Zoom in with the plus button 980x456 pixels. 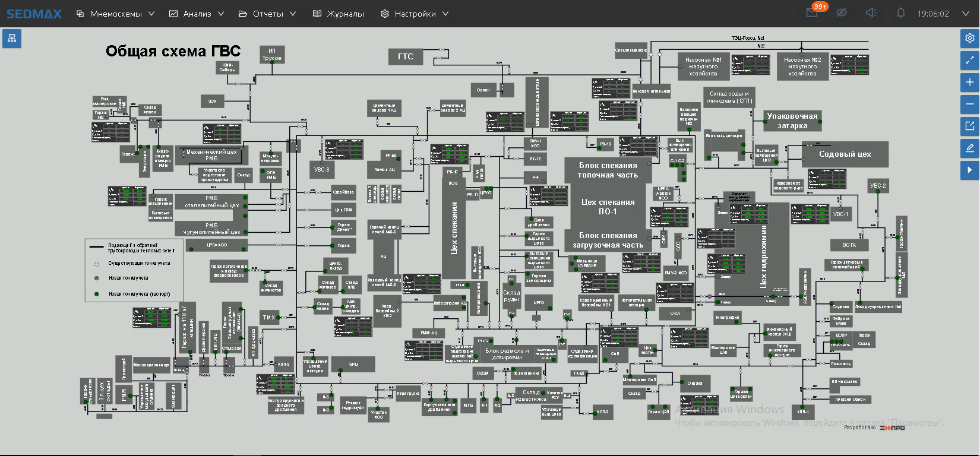click(969, 82)
